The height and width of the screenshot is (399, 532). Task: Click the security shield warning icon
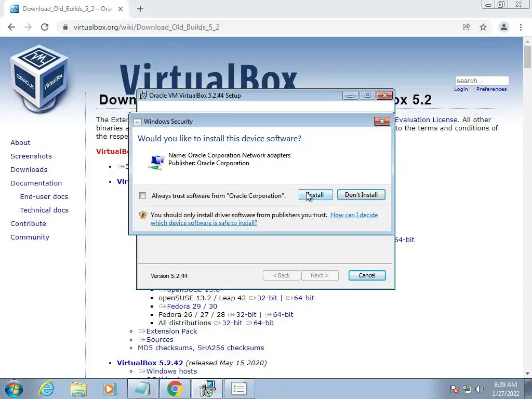143,215
